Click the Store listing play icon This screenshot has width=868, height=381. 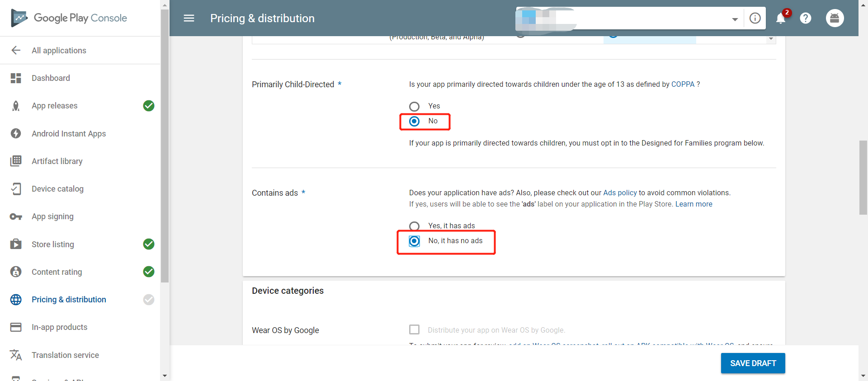pyautogui.click(x=16, y=244)
